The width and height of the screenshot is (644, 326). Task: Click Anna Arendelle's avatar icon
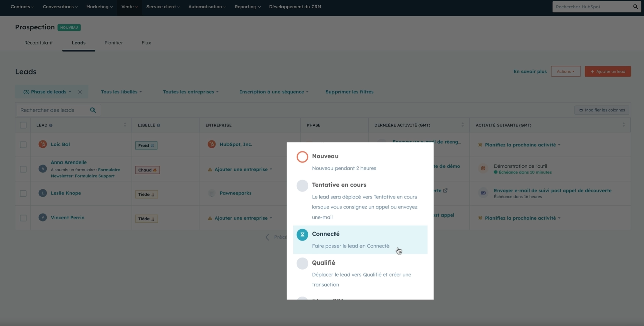coord(43,169)
